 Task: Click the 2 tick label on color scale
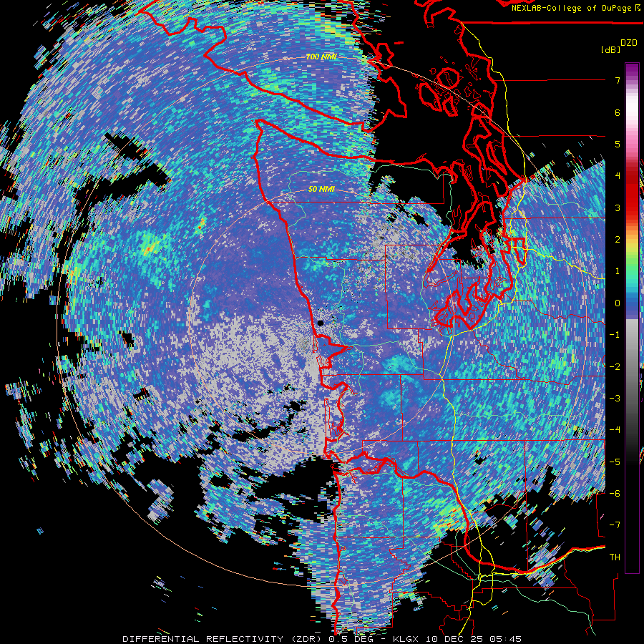coord(618,240)
